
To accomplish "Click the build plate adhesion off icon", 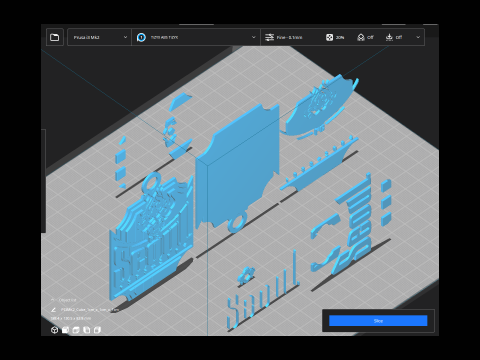I will 389,37.
